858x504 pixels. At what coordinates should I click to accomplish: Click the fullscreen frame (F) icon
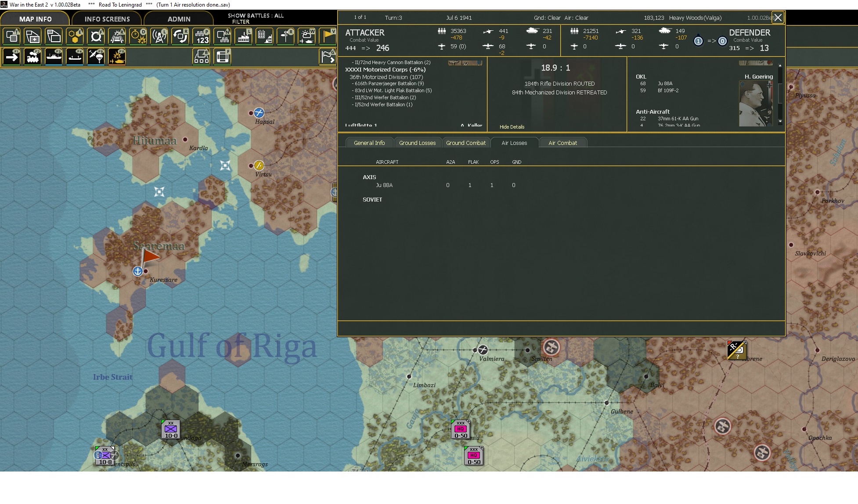point(223,57)
